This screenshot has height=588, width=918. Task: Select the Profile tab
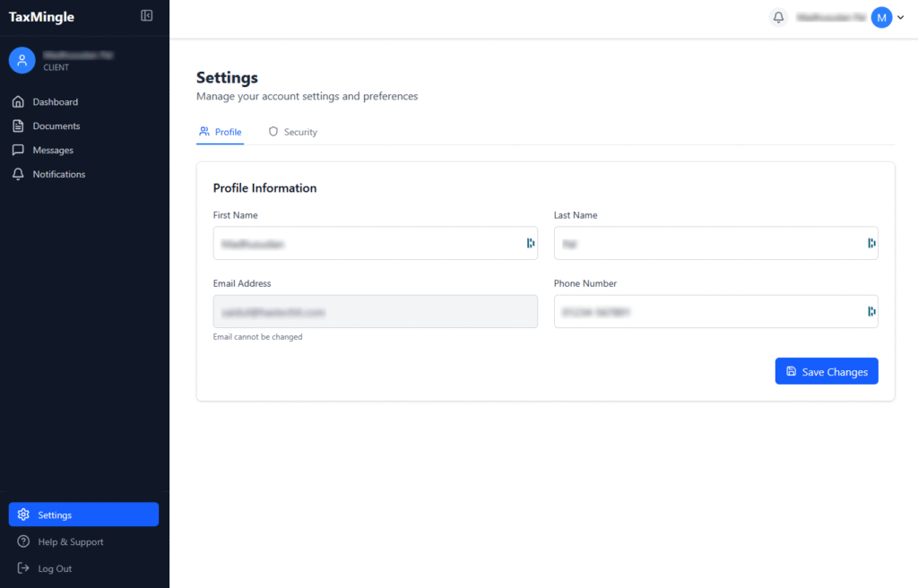pos(221,132)
